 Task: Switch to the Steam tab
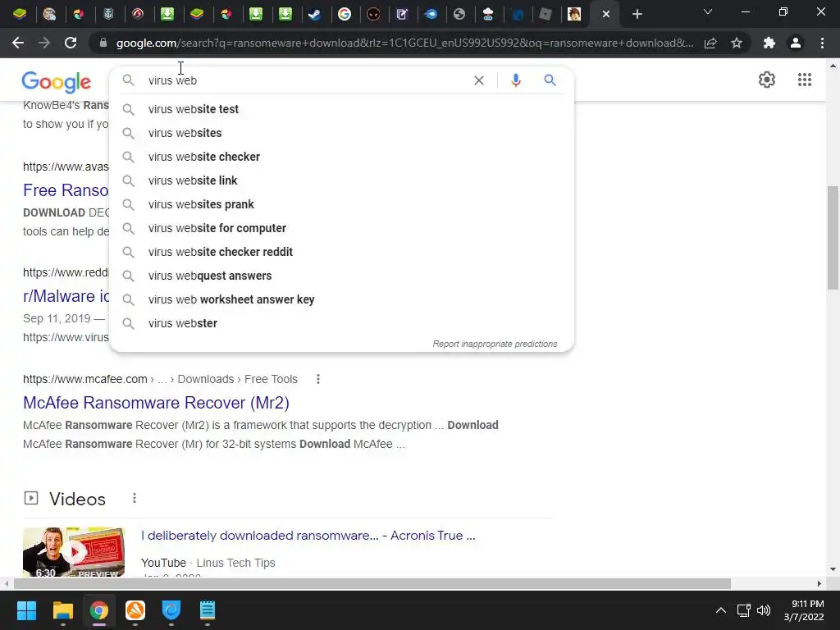coord(314,14)
